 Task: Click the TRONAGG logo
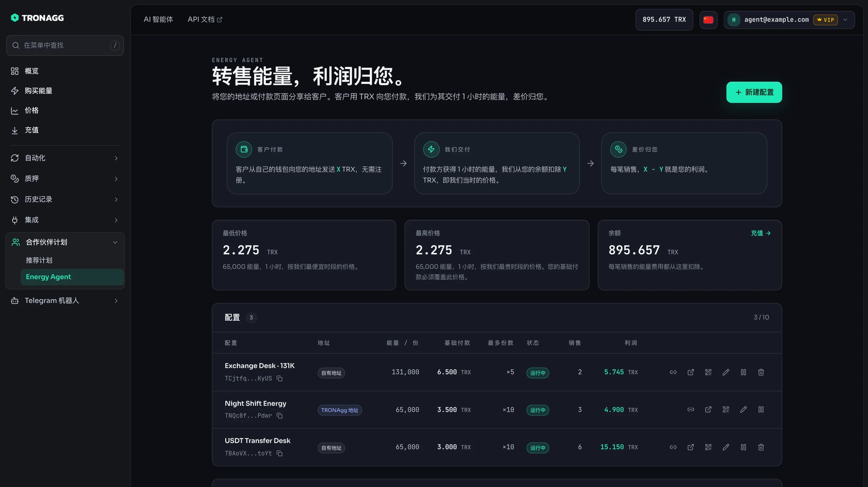tap(37, 18)
